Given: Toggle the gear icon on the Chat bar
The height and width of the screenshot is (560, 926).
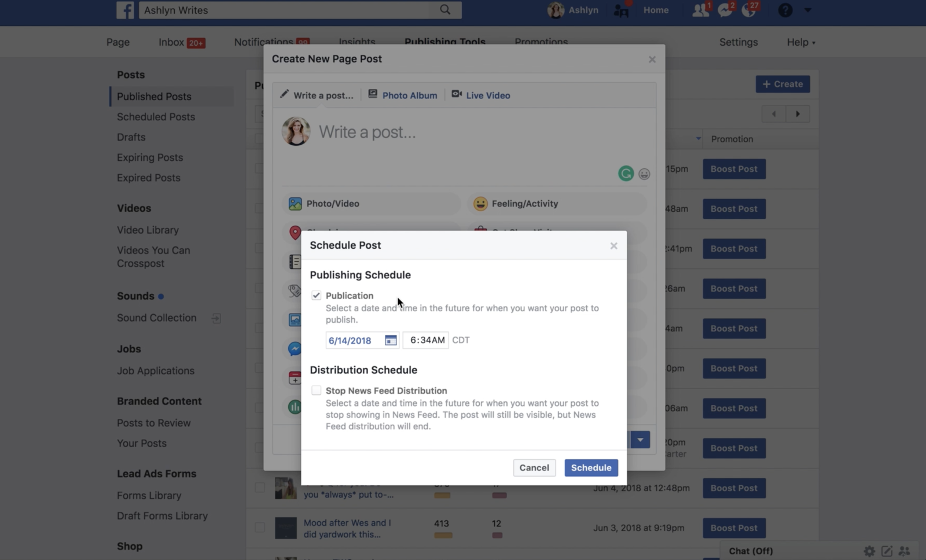Looking at the screenshot, I should click(x=869, y=551).
